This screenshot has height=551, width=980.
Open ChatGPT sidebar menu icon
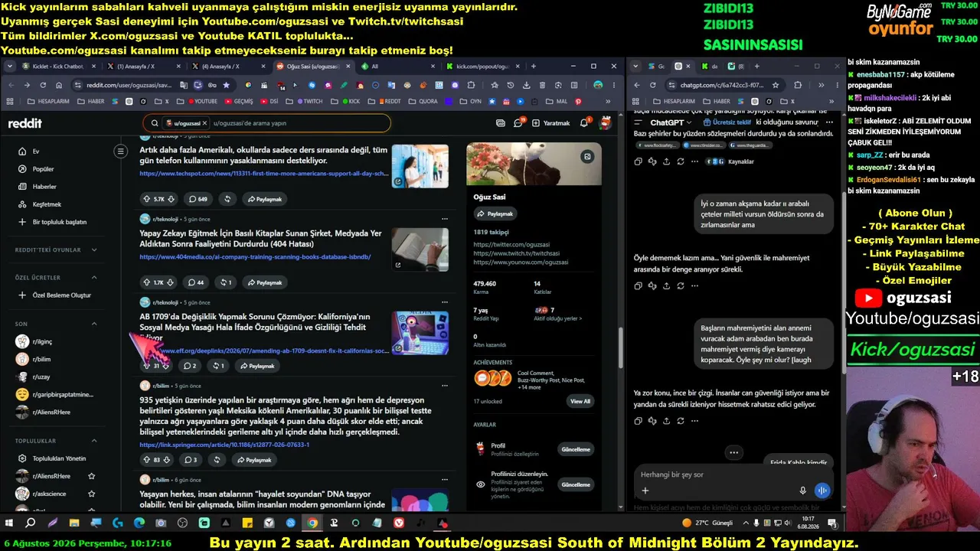tap(638, 122)
